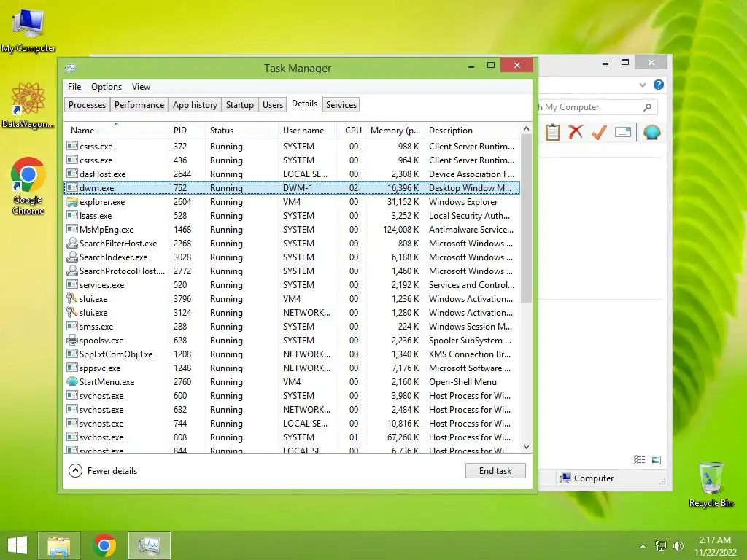Image resolution: width=747 pixels, height=560 pixels.
Task: Click the Rename icon in Explorer toolbar
Action: tap(623, 132)
